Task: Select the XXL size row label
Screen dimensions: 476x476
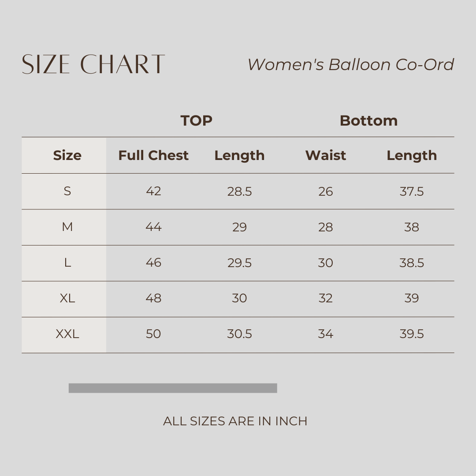Action: [67, 334]
